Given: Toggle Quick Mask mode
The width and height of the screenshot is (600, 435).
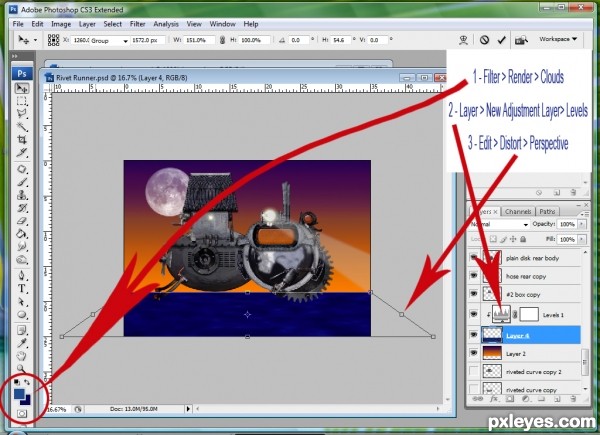Looking at the screenshot, I should (22, 414).
